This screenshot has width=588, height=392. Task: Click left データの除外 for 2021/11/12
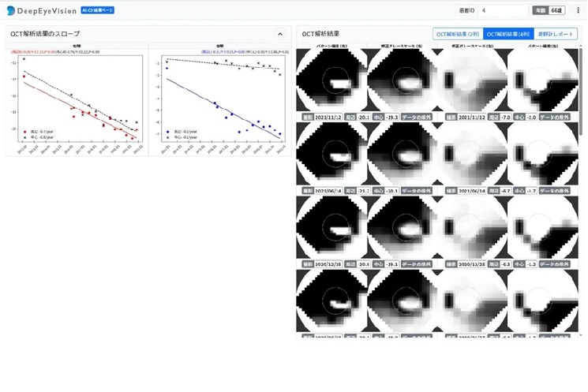(419, 117)
